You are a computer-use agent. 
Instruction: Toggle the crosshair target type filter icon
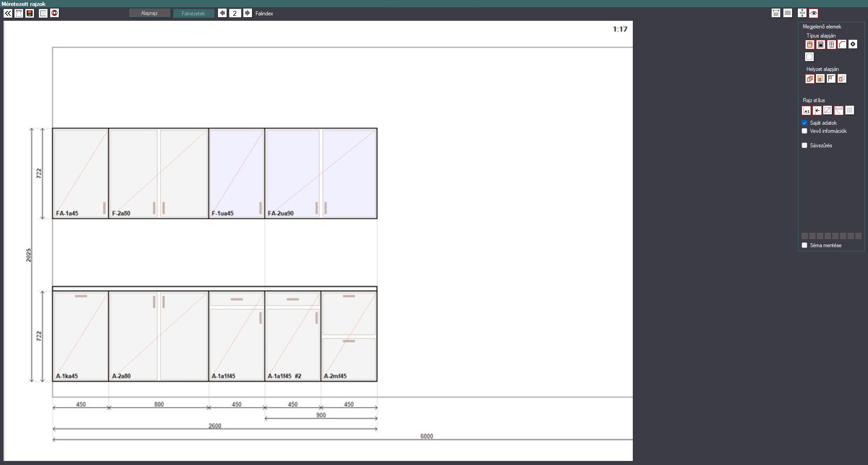pos(853,44)
